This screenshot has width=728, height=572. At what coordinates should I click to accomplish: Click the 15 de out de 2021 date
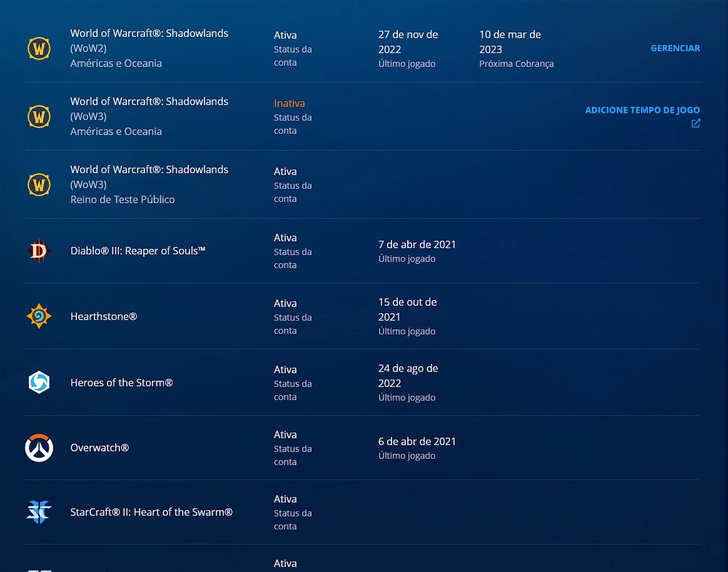[407, 309]
